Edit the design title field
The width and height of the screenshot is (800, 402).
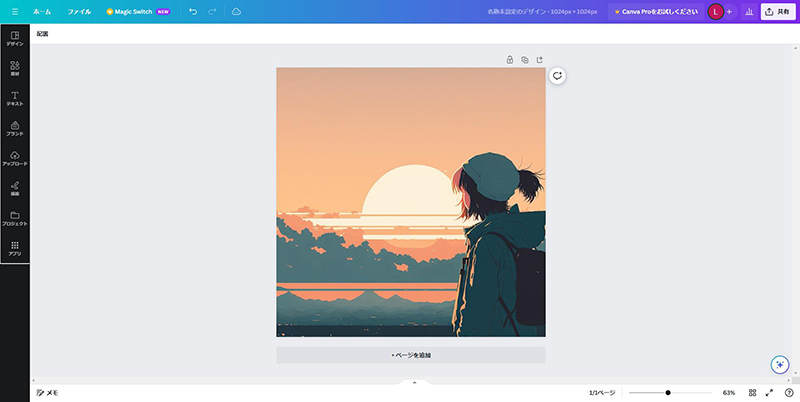[x=542, y=11]
